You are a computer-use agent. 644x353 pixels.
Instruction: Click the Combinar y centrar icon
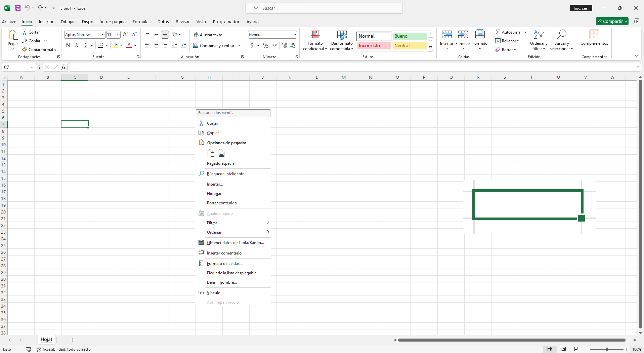pos(196,45)
